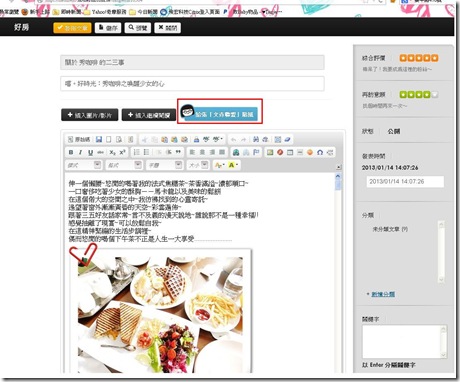Click the Paste as plain text icon
Image resolution: width=460 pixels, height=382 pixels.
click(x=174, y=139)
